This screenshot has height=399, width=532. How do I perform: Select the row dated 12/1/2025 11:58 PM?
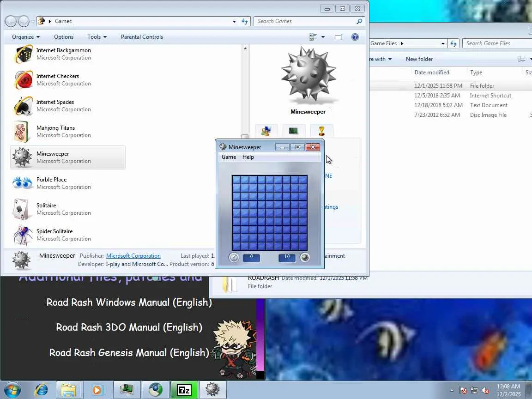tap(451, 86)
